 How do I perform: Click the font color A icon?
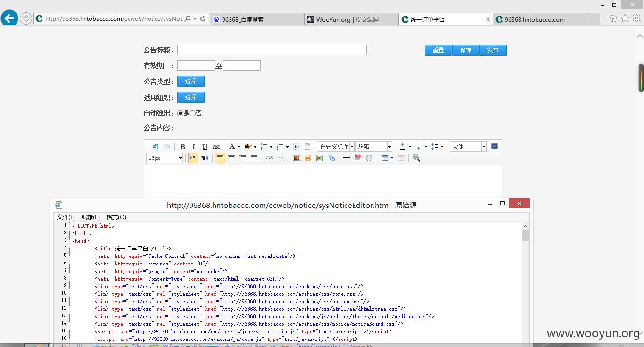click(232, 147)
